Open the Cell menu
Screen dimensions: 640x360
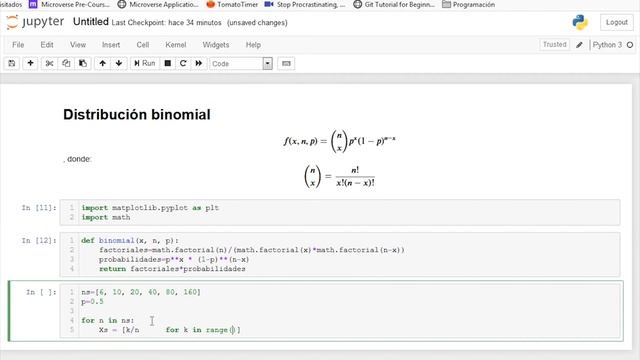click(x=142, y=45)
